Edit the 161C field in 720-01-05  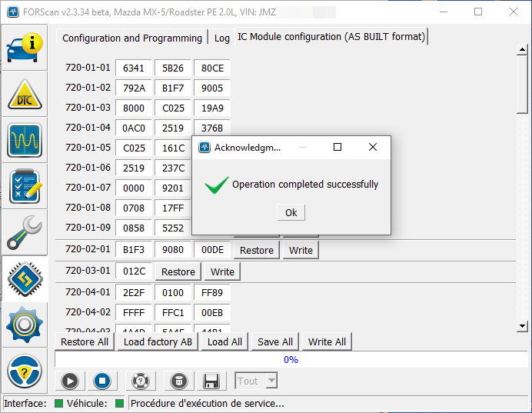173,148
